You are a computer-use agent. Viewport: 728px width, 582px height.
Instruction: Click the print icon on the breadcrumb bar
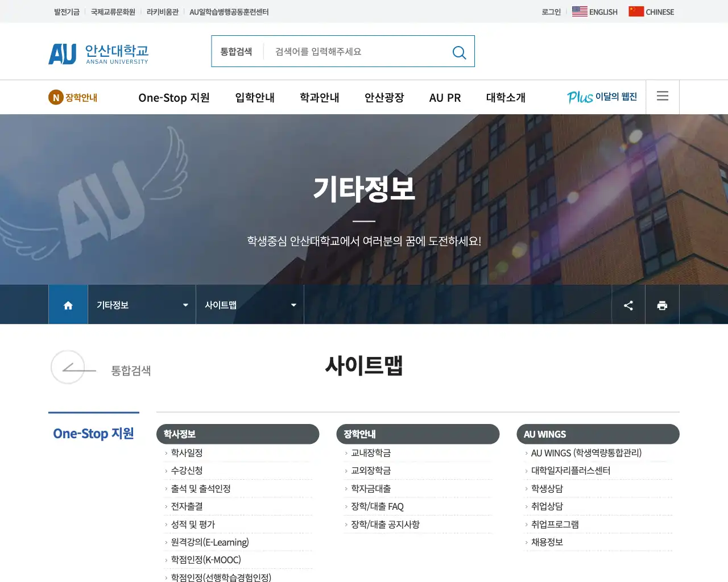[x=662, y=305]
